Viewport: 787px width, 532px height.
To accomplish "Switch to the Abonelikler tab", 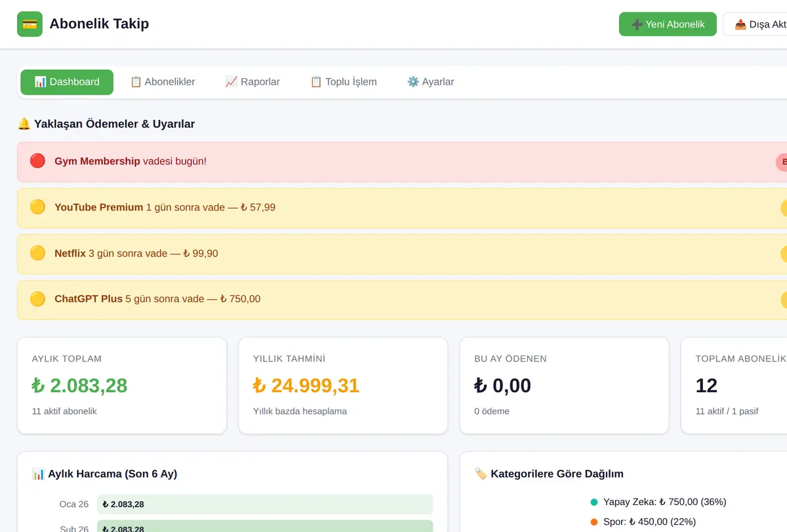I will click(163, 82).
